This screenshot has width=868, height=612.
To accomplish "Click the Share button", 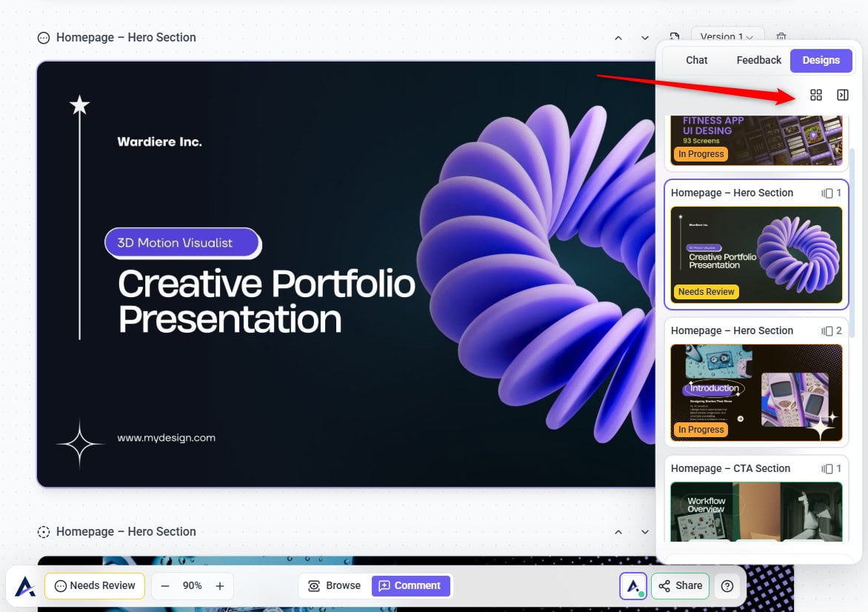I will coord(680,585).
